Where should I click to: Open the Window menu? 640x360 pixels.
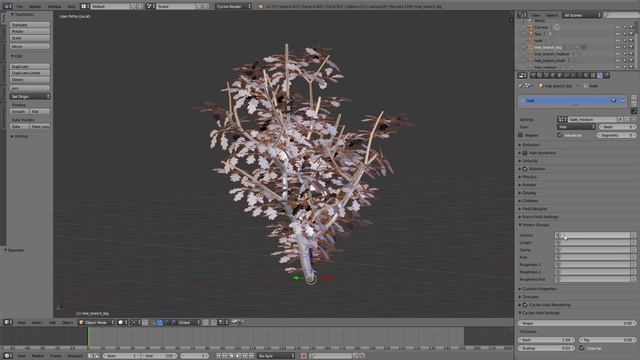pos(55,7)
